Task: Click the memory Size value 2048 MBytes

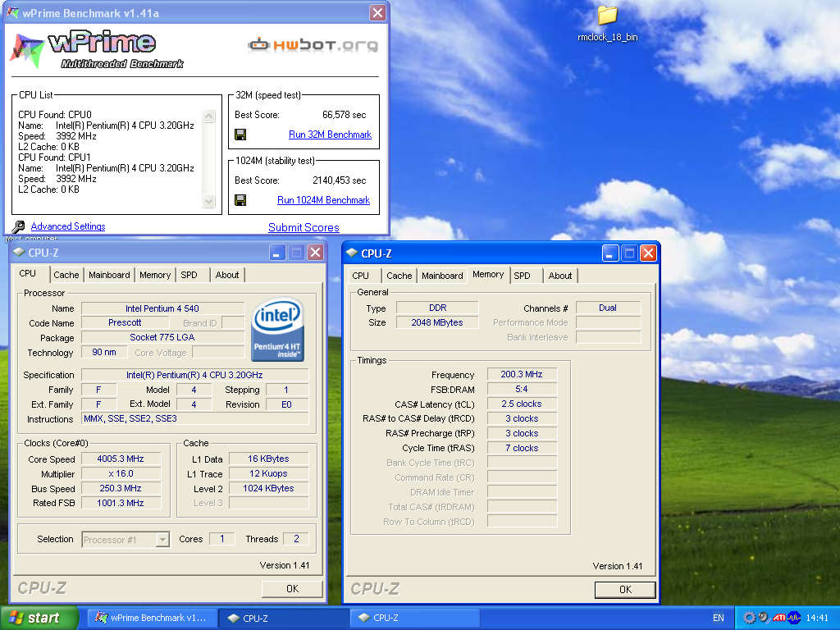Action: pos(437,322)
